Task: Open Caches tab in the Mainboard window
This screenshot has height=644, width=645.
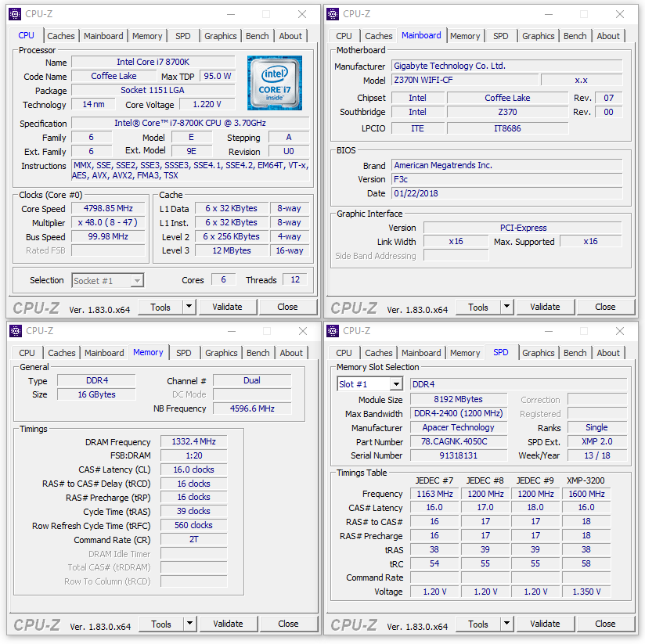Action: pos(379,36)
